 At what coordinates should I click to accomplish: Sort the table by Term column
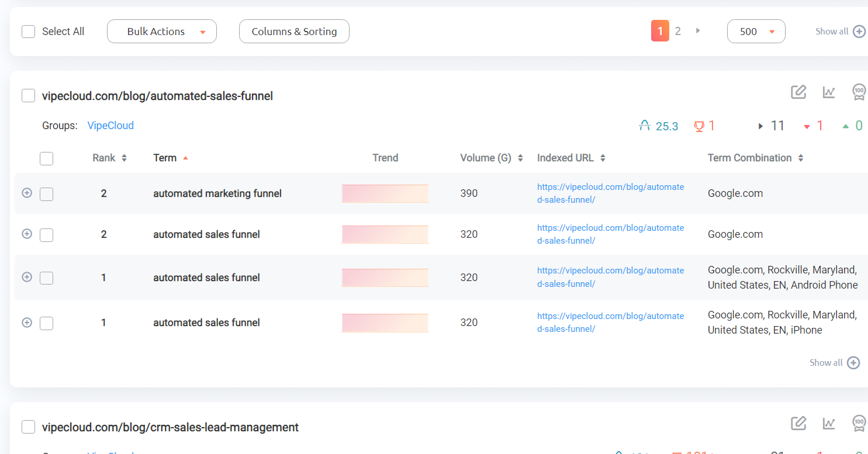click(171, 158)
